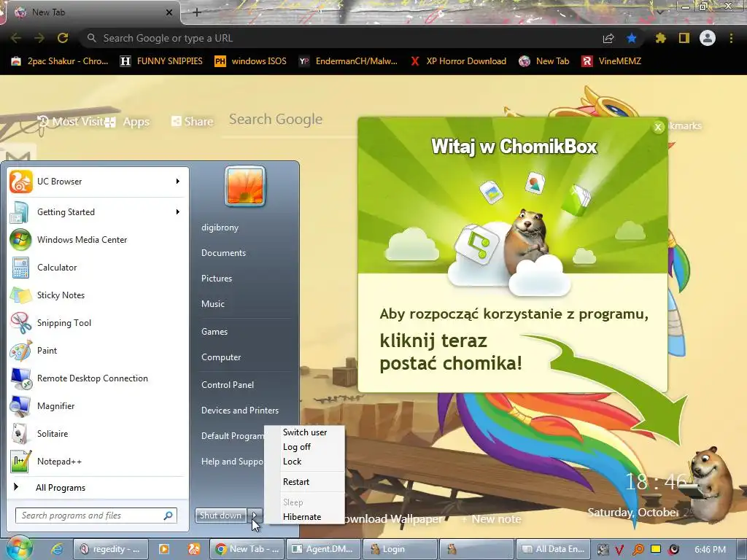Open Getting Started in Start menu

[98, 212]
